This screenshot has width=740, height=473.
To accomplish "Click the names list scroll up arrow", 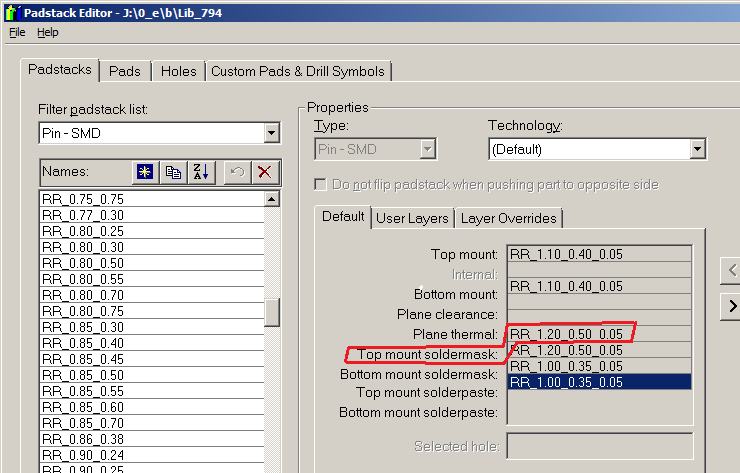I will coord(272,199).
